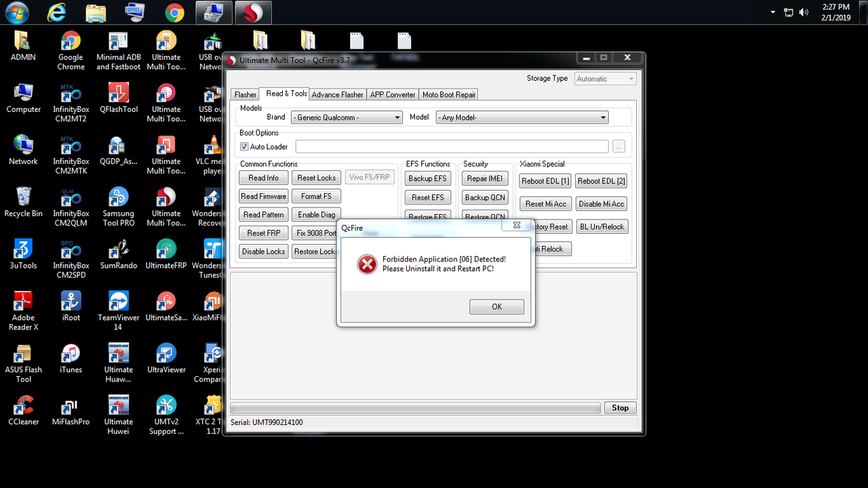Launch 3uTools from the desktop

(23, 254)
